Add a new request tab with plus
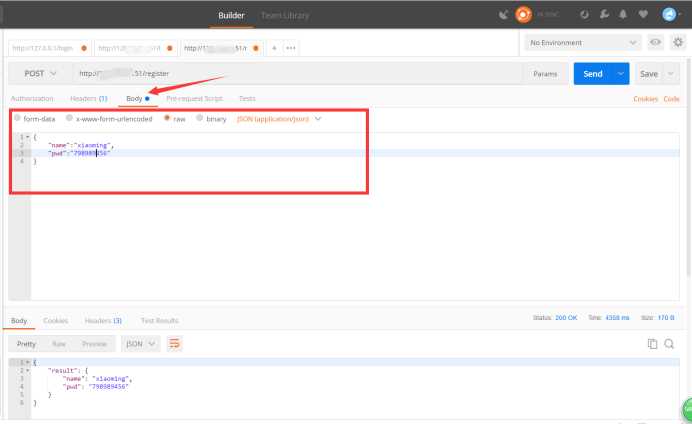The width and height of the screenshot is (692, 424). tap(274, 48)
